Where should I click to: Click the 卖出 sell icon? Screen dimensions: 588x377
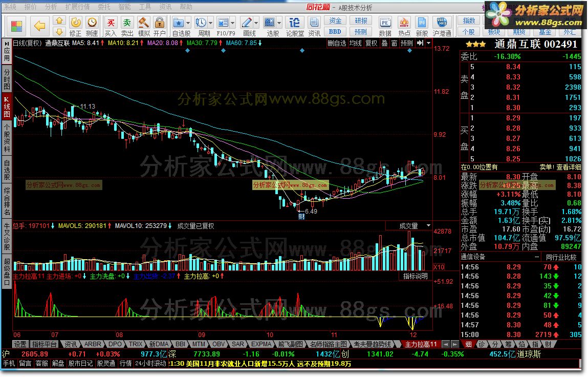tap(127, 26)
